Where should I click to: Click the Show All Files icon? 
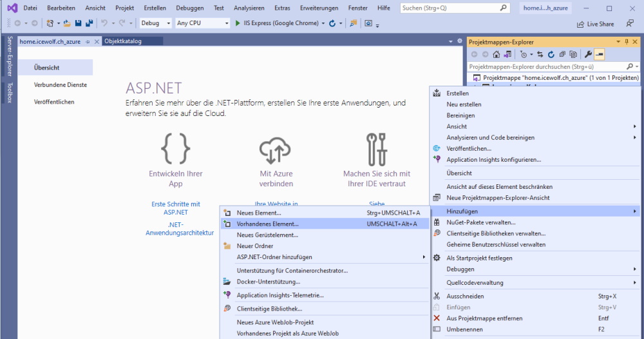[x=573, y=54]
